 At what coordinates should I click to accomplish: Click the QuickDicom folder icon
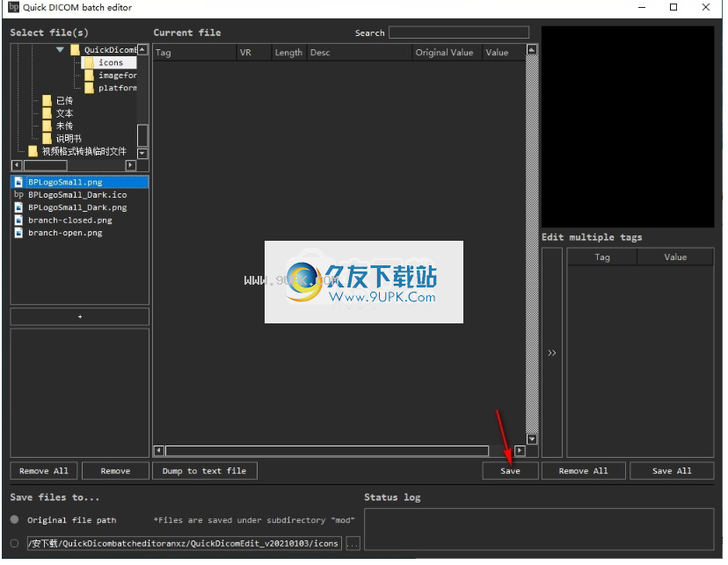click(76, 49)
